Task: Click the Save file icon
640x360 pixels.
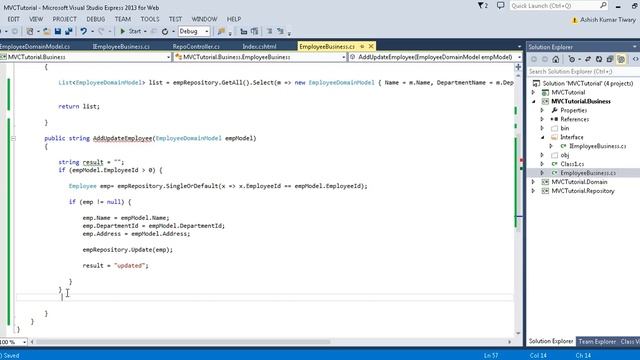Action: click(58, 31)
